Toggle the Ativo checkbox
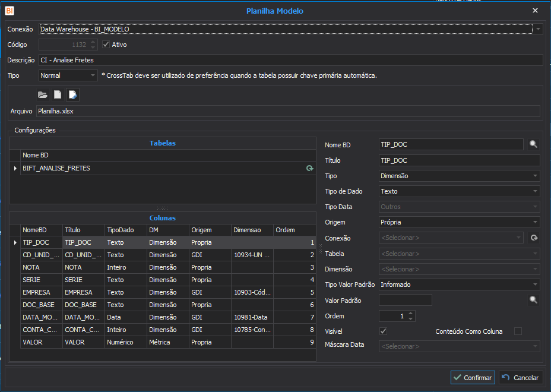This screenshot has height=392, width=551. 106,45
